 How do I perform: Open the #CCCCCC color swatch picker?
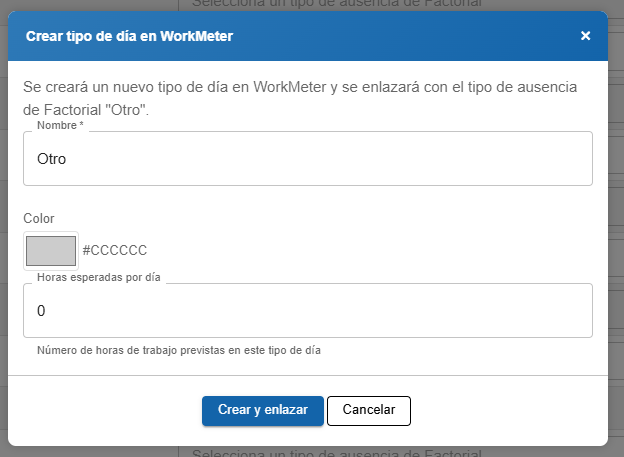(51, 251)
